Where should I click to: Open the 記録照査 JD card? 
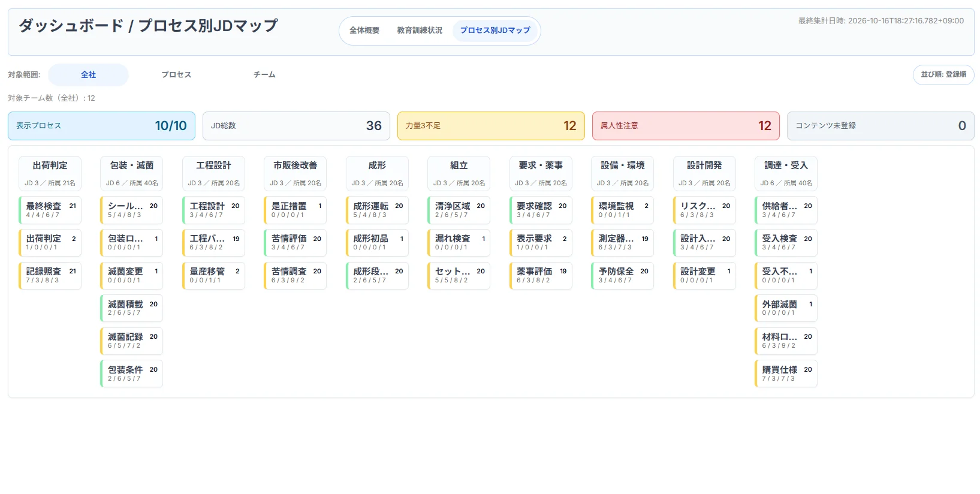pyautogui.click(x=50, y=276)
